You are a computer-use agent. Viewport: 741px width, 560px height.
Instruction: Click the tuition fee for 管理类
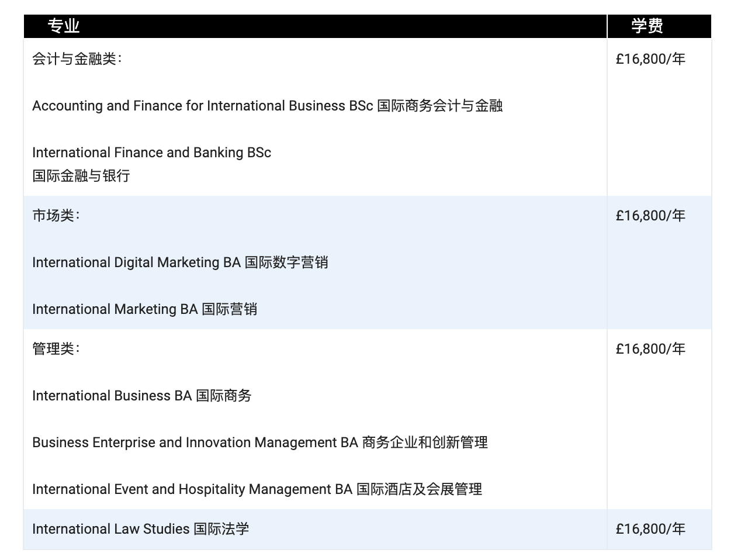tap(650, 349)
